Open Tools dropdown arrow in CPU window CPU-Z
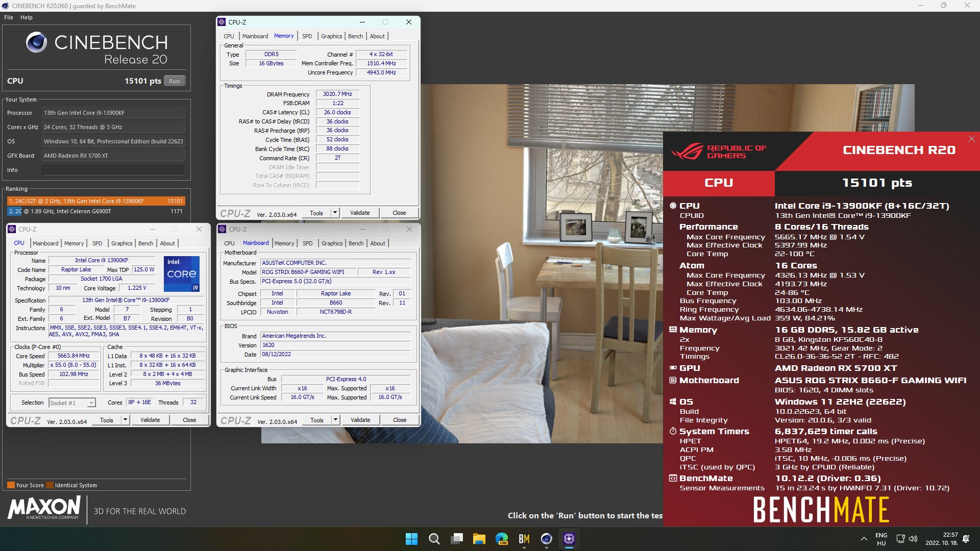 [x=125, y=420]
